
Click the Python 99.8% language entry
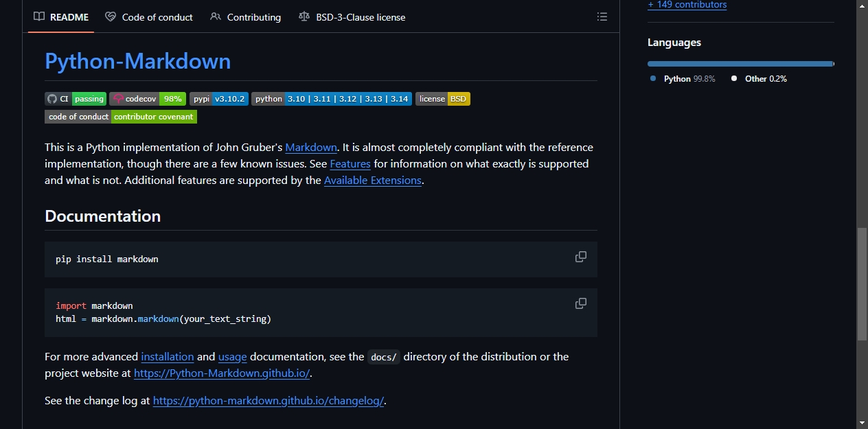[683, 79]
